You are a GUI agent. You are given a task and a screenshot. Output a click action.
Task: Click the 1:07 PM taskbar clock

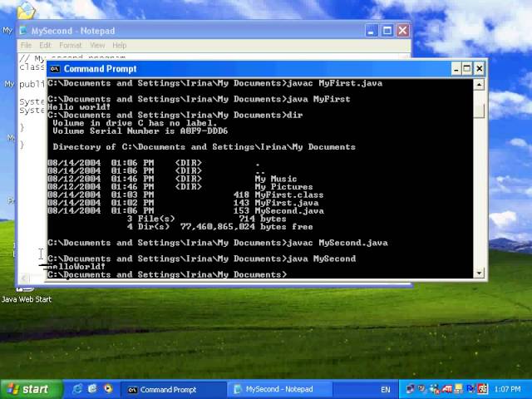507,389
